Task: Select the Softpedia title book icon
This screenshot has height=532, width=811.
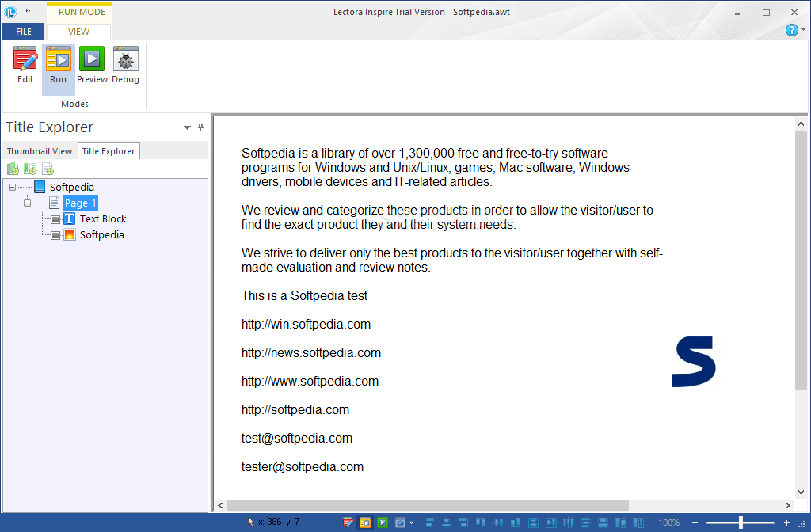Action: pos(40,187)
